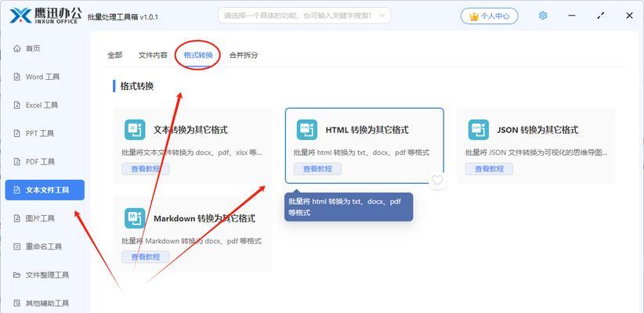
Task: Click the 文本转换为其它格式 card icon
Action: pyautogui.click(x=135, y=130)
